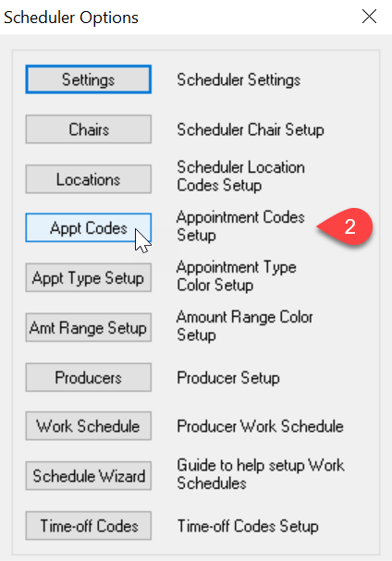
Task: Open the Settings button
Action: 89,79
